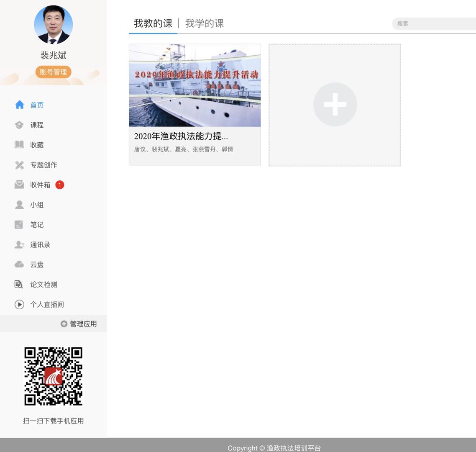476x452 pixels.
Task: Open the 论文检测 document search icon
Action: click(x=19, y=285)
